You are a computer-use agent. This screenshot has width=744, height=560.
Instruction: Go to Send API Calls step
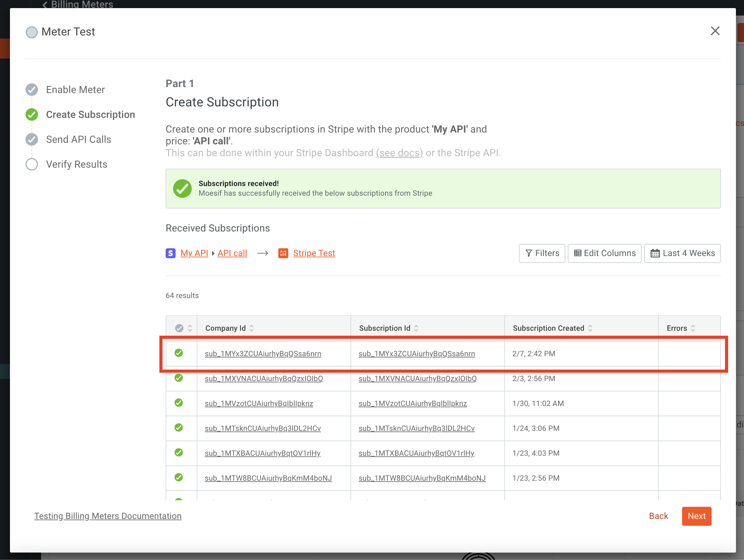78,139
